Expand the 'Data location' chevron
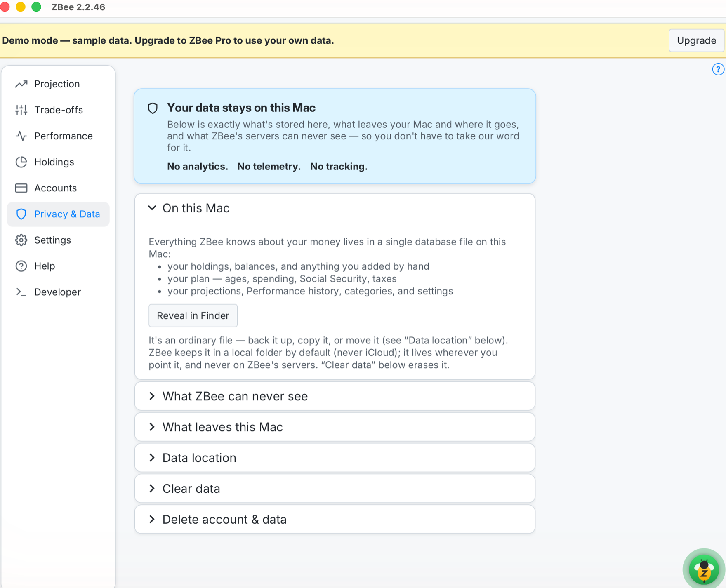The height and width of the screenshot is (588, 726). pos(152,458)
